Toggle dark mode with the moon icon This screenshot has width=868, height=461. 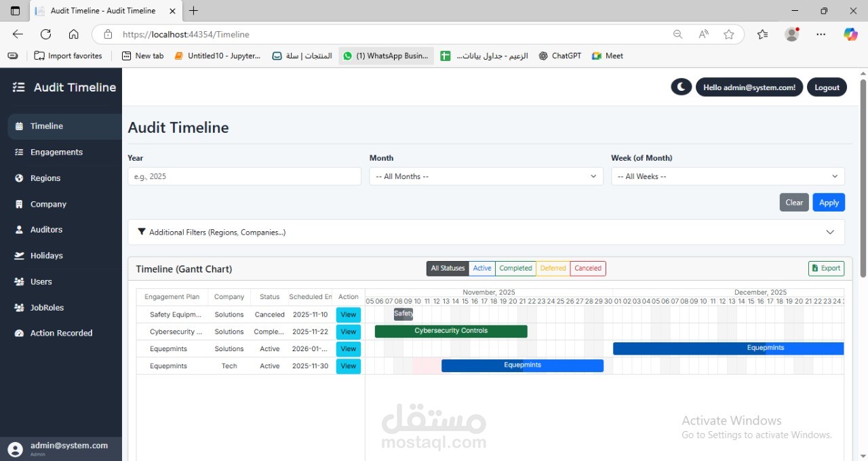coord(681,87)
